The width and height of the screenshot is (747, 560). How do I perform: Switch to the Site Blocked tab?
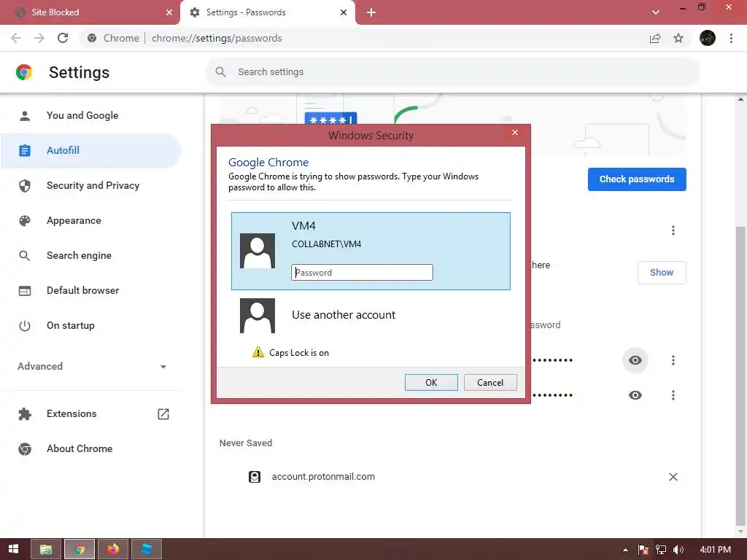point(90,12)
